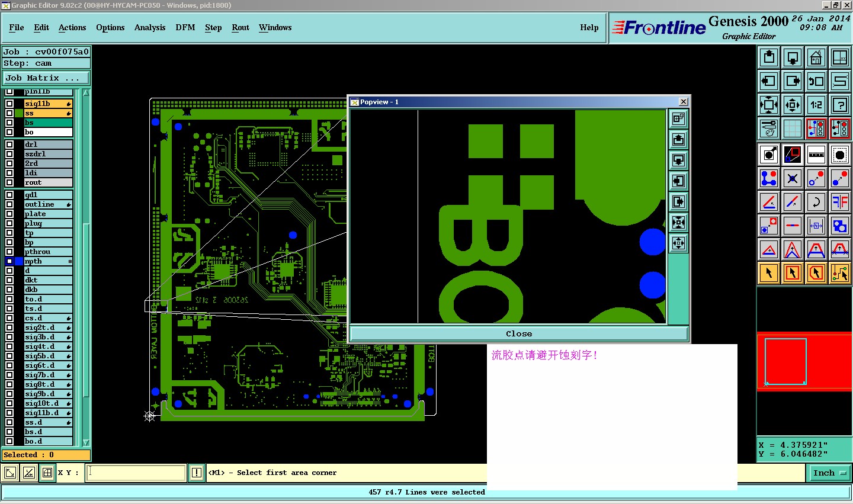853x504 pixels.
Task: Open the Analysis menu
Action: [150, 27]
